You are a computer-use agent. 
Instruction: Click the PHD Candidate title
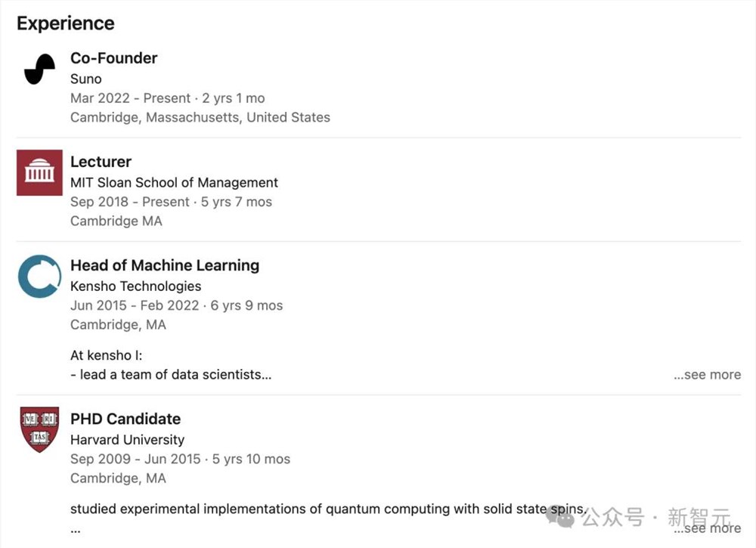(x=125, y=419)
